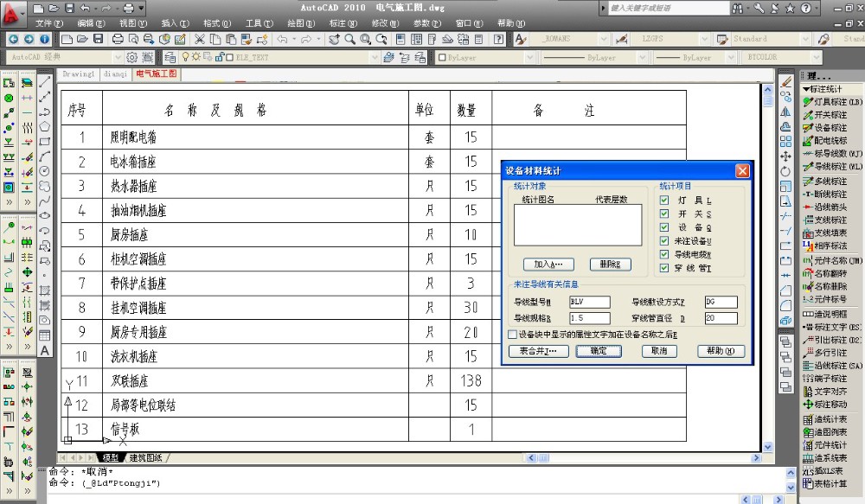Viewport: 865px width, 504px height.
Task: Click the blue Info icon
Action: 44,39
